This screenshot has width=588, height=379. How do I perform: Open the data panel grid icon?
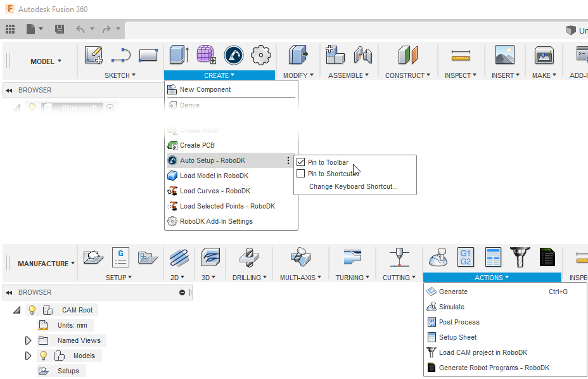point(10,29)
